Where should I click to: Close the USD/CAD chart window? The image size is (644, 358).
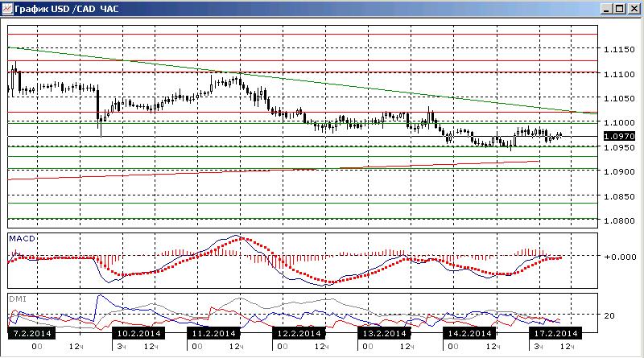pyautogui.click(x=634, y=9)
